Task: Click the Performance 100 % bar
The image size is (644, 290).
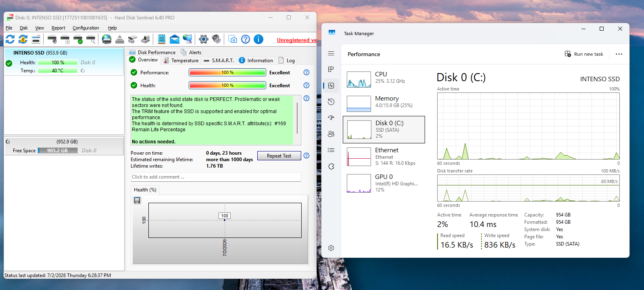Action: 227,72
